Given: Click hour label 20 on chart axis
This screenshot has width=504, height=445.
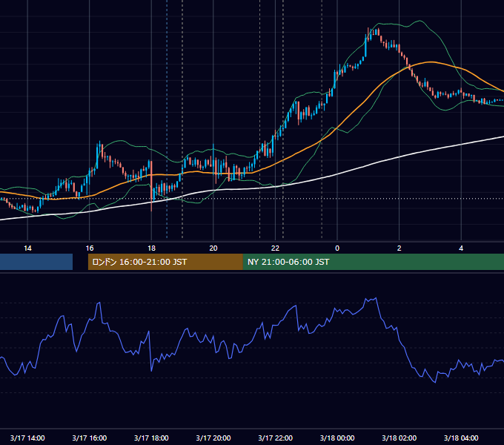Looking at the screenshot, I should [213, 248].
